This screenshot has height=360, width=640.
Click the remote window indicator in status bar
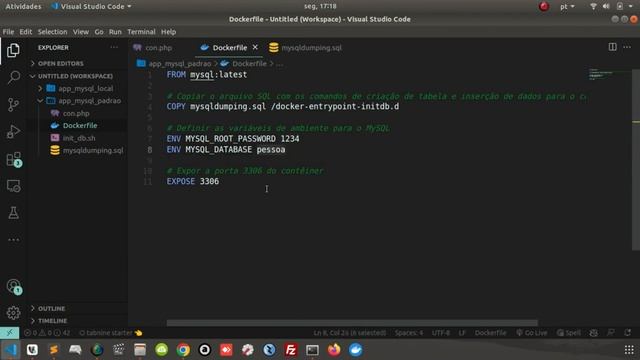click(9, 333)
